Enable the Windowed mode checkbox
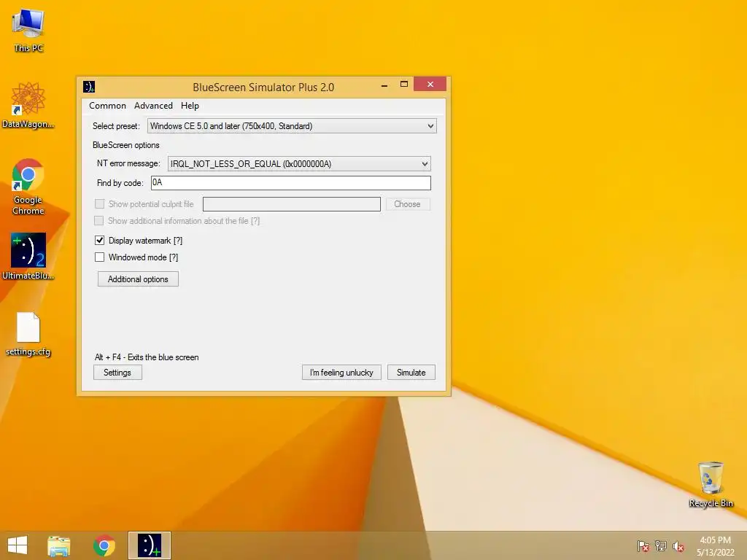The image size is (747, 560). (x=99, y=257)
